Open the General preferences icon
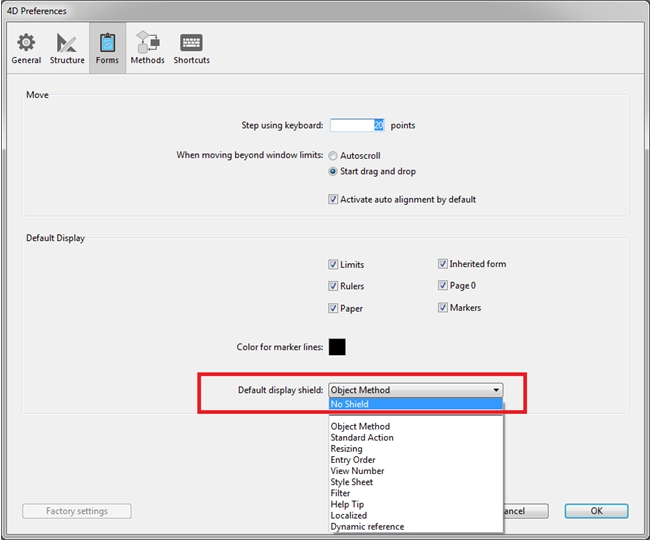The image size is (650, 540). 26,48
